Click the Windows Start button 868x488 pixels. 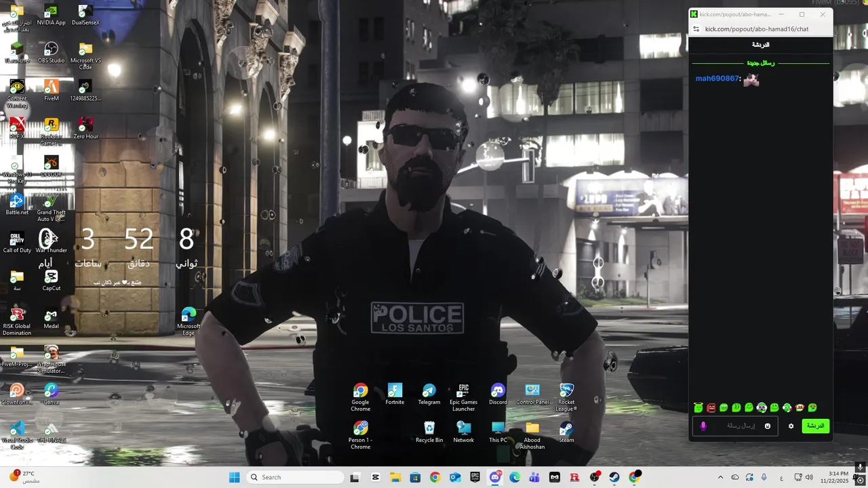point(235,477)
